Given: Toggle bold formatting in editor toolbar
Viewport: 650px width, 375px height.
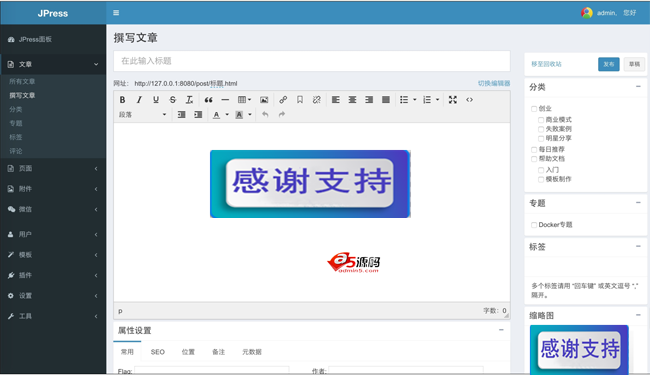Looking at the screenshot, I should 122,100.
